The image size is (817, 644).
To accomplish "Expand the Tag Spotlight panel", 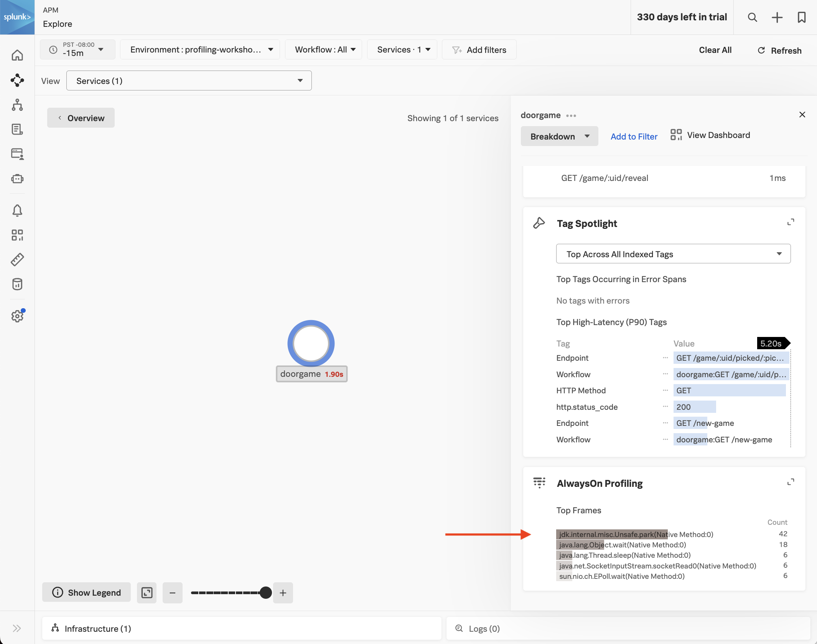I will coord(791,222).
